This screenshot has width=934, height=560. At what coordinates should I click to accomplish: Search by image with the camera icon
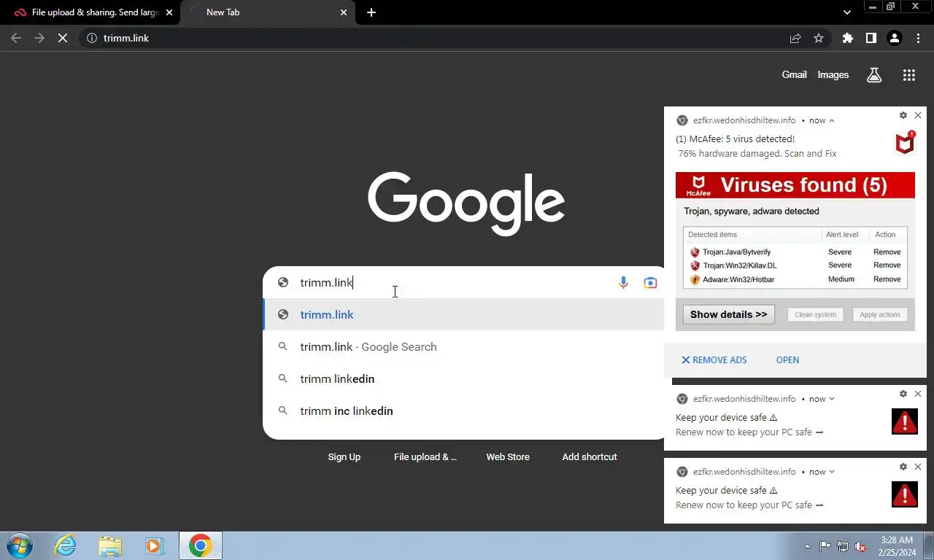pyautogui.click(x=650, y=283)
